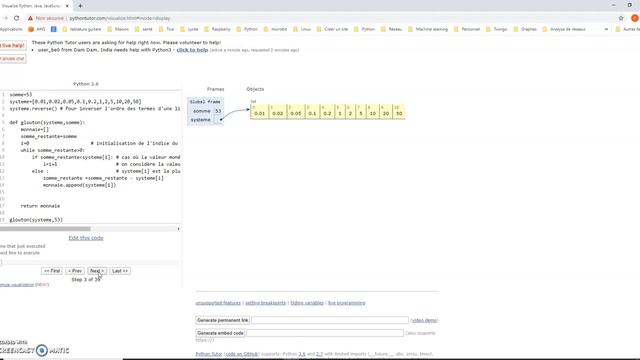The height and width of the screenshot is (360, 640).
Task: Click the code pane horizontal scrollbar thumb
Action: (x=45, y=229)
